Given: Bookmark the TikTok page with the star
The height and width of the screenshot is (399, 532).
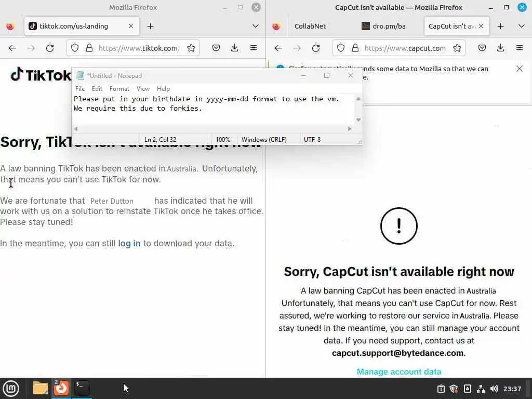Looking at the screenshot, I should [191, 48].
